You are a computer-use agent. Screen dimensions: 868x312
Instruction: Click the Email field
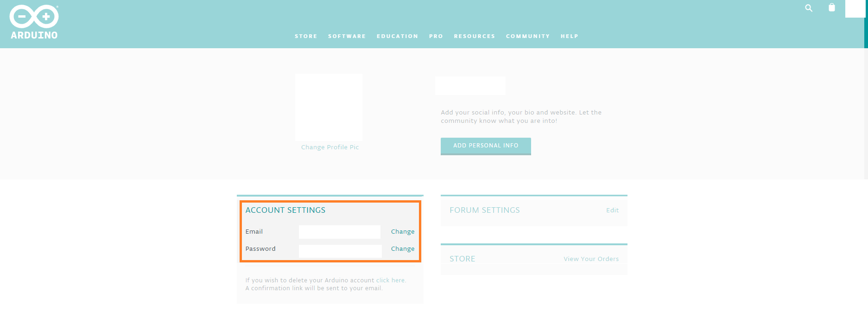(340, 232)
